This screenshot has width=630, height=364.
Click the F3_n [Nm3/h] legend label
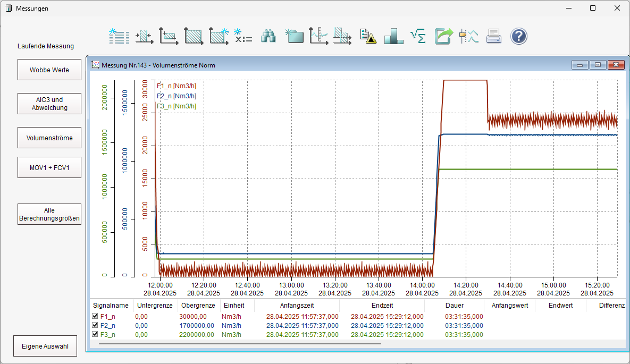coord(177,106)
